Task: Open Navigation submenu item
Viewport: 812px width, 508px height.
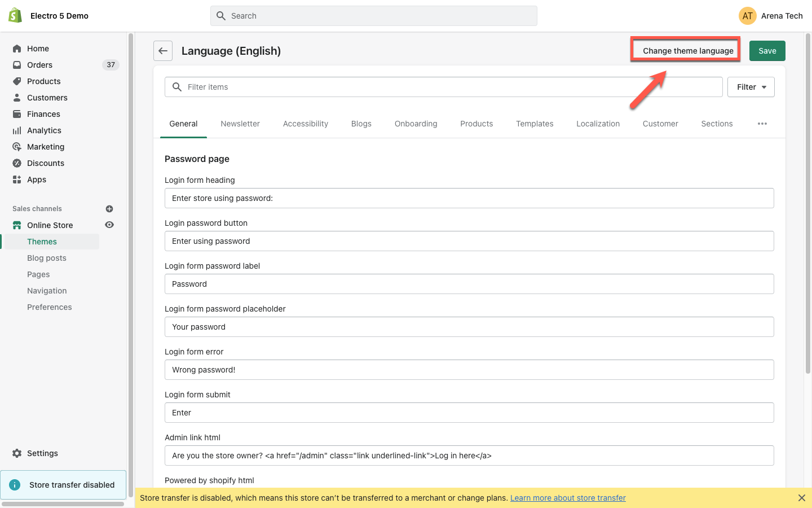Action: click(x=47, y=291)
